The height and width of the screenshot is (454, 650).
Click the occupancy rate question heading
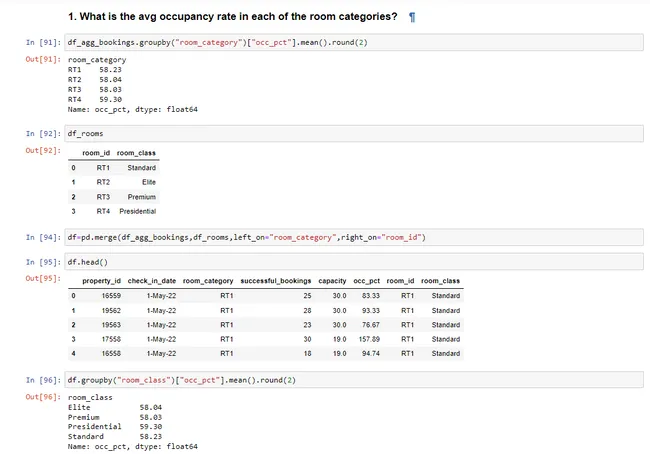pyautogui.click(x=232, y=17)
